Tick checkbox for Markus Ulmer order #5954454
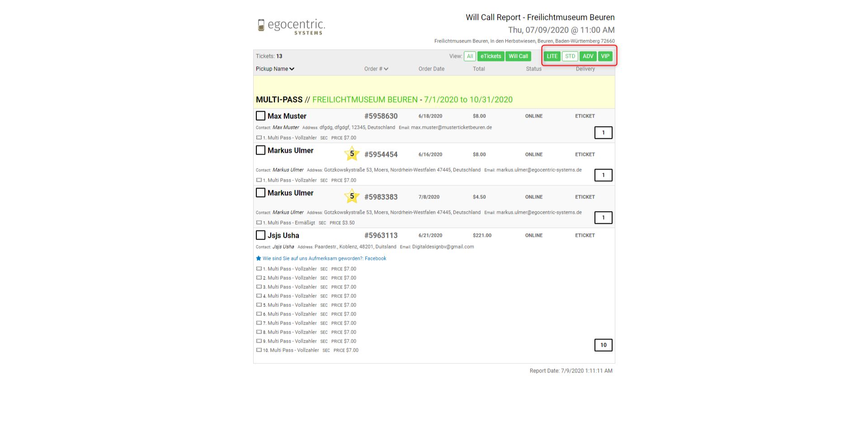The width and height of the screenshot is (868, 438). [x=260, y=150]
